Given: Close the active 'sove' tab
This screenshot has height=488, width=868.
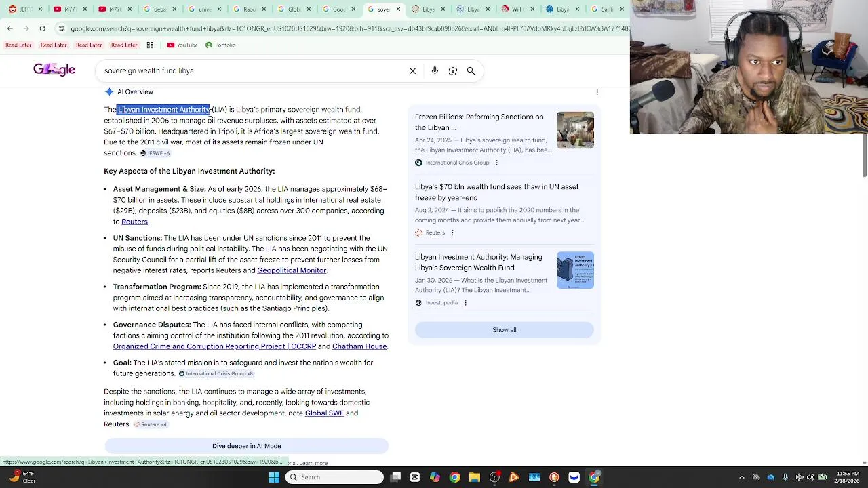Looking at the screenshot, I should [x=398, y=9].
